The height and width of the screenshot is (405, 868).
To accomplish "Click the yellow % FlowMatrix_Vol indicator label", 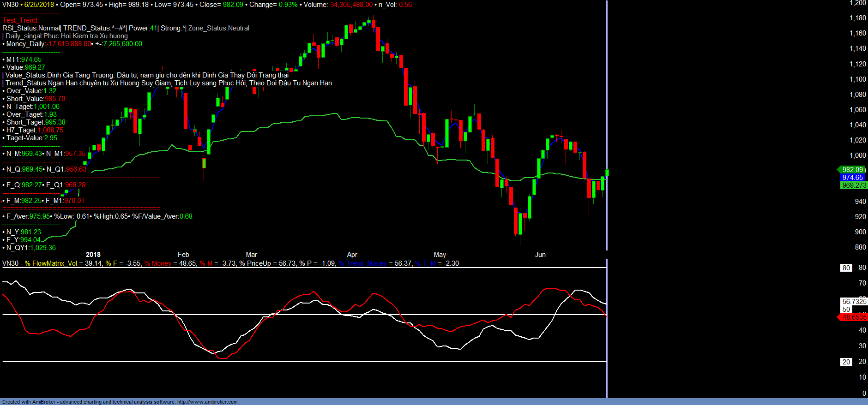I will pos(51,263).
